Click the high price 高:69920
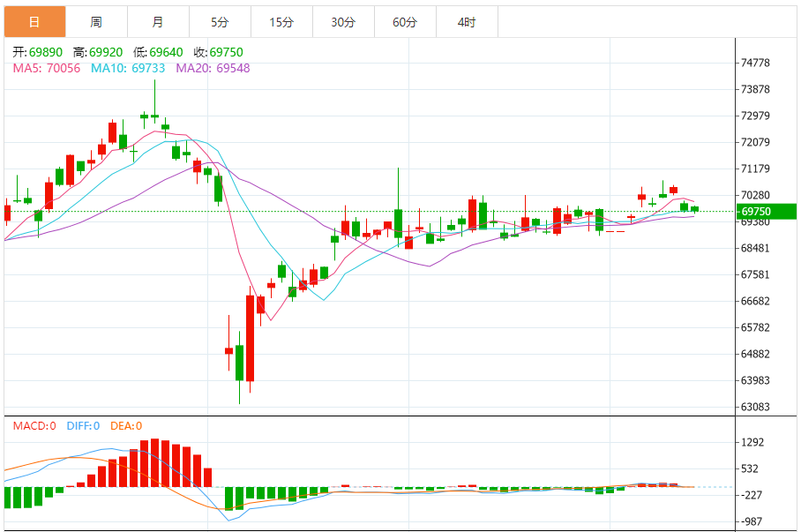 point(98,52)
